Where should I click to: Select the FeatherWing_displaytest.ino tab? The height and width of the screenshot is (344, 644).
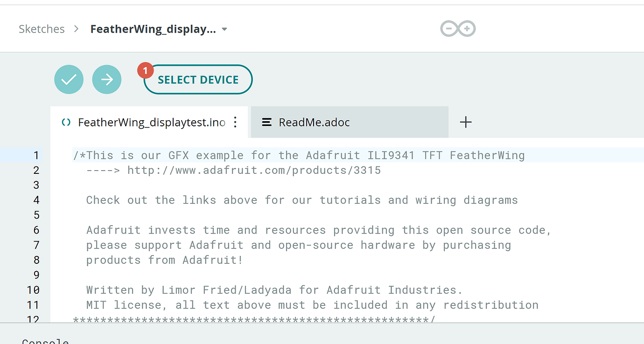click(152, 122)
